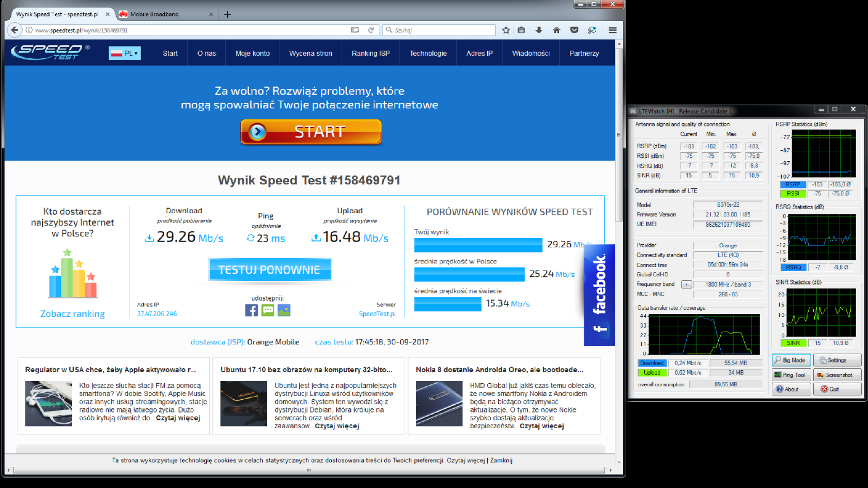868x488 pixels.
Task: Open Partnerzy in the navigation
Action: [x=584, y=53]
